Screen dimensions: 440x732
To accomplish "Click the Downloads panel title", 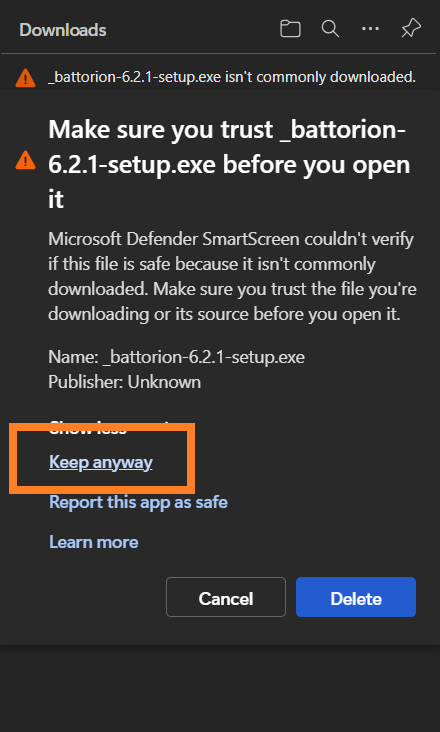I will [x=63, y=30].
